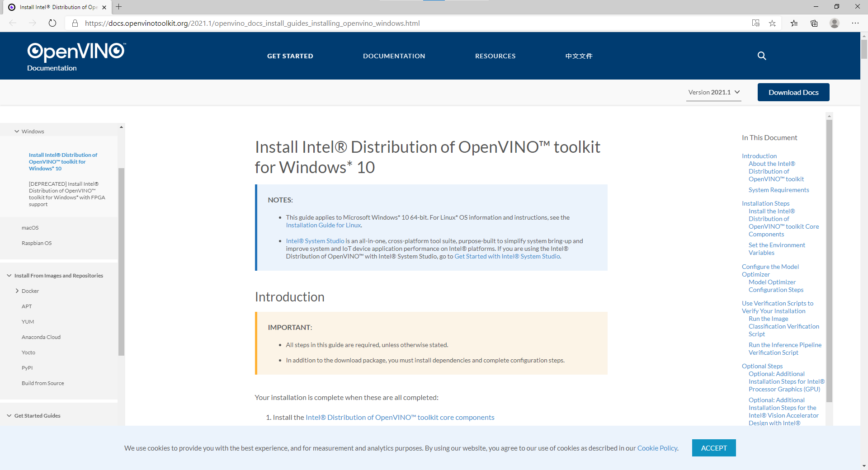Open a new browser tab
This screenshot has height=470, width=868.
[x=118, y=7]
